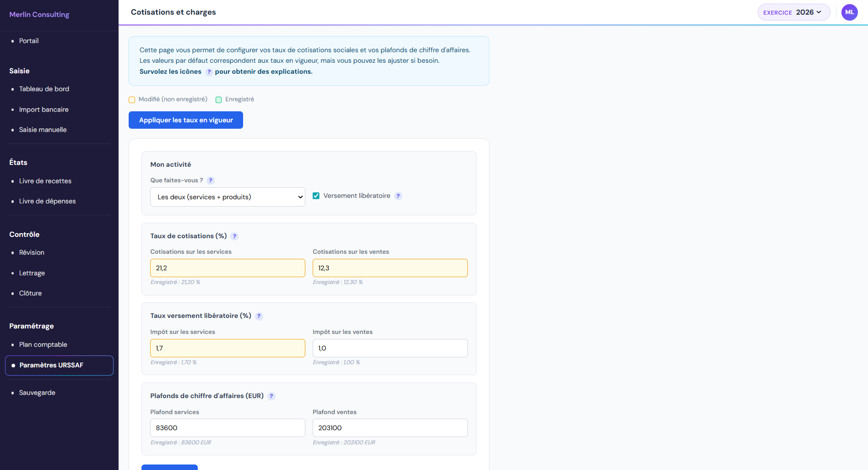The height and width of the screenshot is (470, 868).
Task: Click help icon in the info banner
Action: (x=209, y=72)
